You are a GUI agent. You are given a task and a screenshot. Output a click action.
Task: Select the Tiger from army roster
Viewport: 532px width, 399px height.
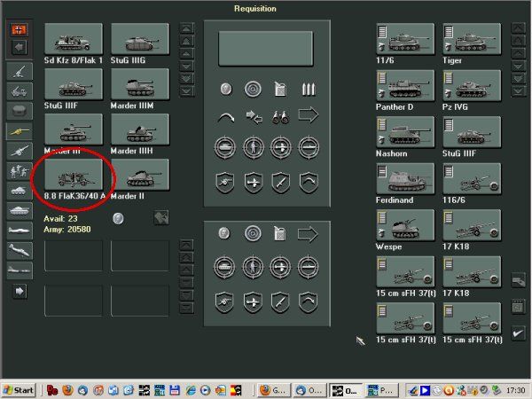click(x=472, y=39)
